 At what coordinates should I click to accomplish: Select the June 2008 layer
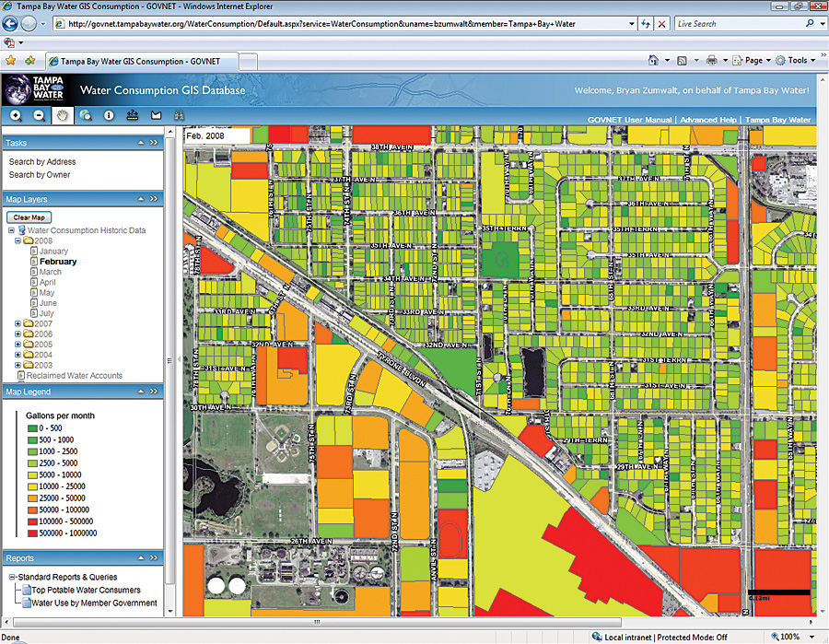pos(48,303)
